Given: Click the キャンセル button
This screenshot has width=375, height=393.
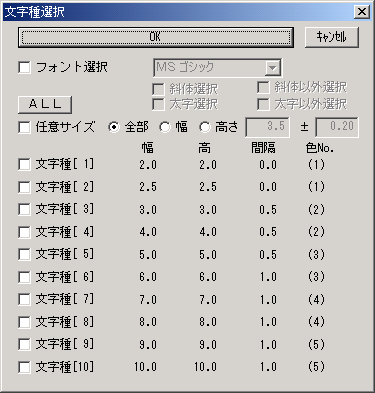Looking at the screenshot, I should pos(332,37).
